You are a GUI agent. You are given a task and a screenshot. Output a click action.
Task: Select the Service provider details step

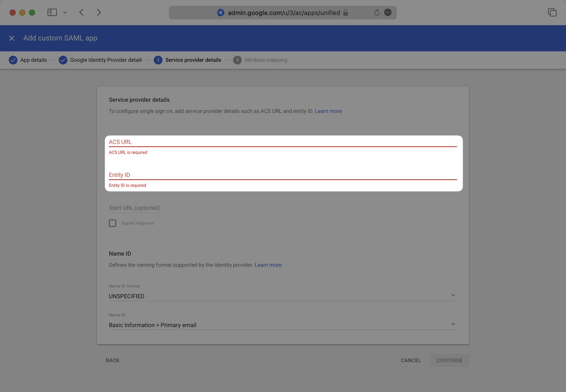click(187, 60)
